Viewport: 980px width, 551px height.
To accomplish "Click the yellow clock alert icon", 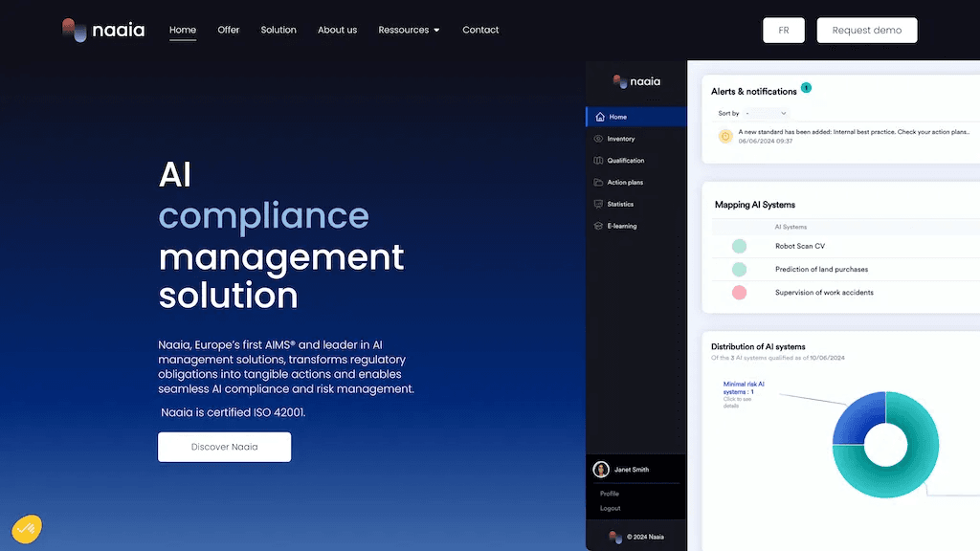I will [x=725, y=136].
